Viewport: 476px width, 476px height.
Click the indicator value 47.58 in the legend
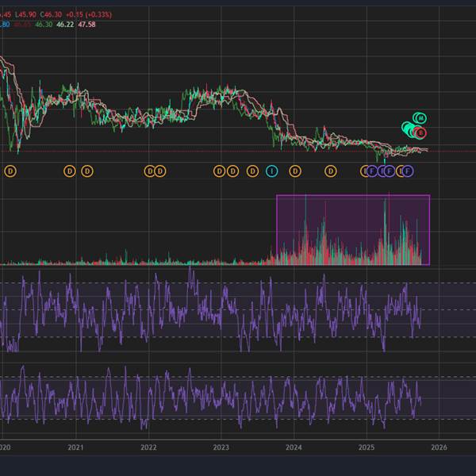(86, 25)
